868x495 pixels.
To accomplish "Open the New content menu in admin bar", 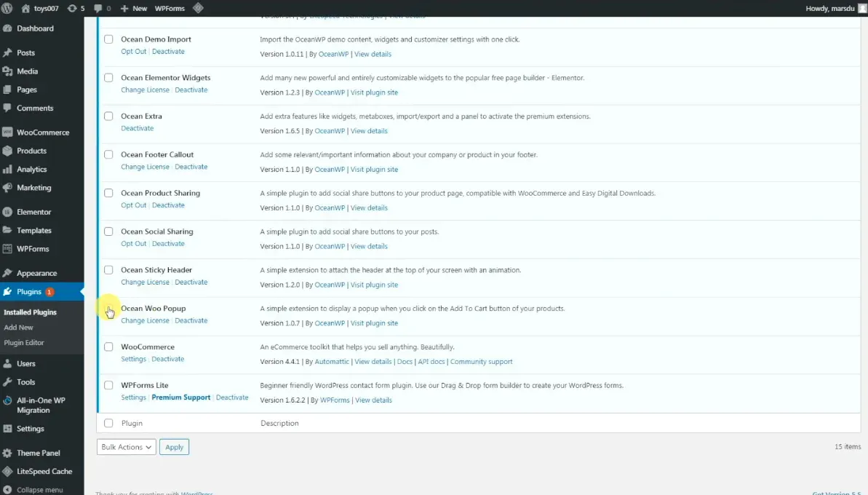I will (x=134, y=8).
